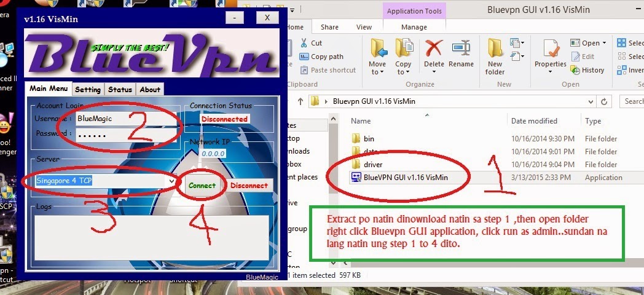Viewport: 644px width, 295px height.
Task: Expand the Properties dropdown arrow
Action: click(x=551, y=72)
